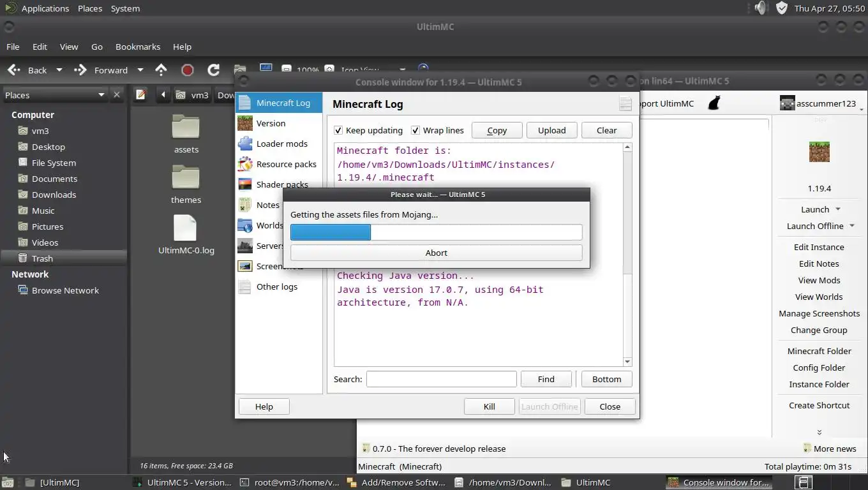868x490 pixels.
Task: Toggle Keep updating checkbox
Action: (x=338, y=130)
